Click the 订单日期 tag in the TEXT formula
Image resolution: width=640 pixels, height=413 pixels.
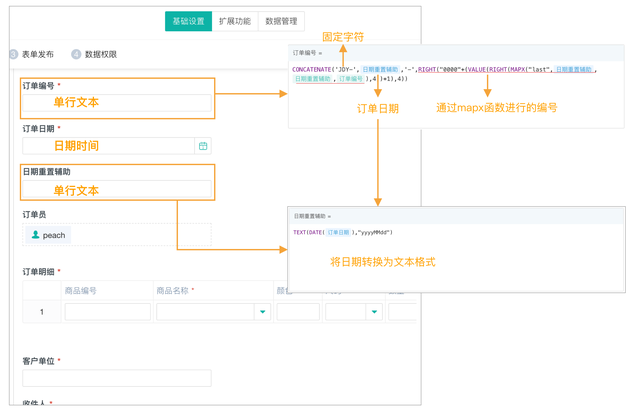[x=338, y=232]
